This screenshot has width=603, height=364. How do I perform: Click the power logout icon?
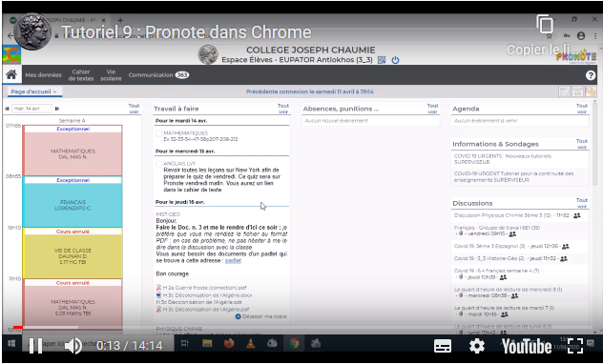395,60
